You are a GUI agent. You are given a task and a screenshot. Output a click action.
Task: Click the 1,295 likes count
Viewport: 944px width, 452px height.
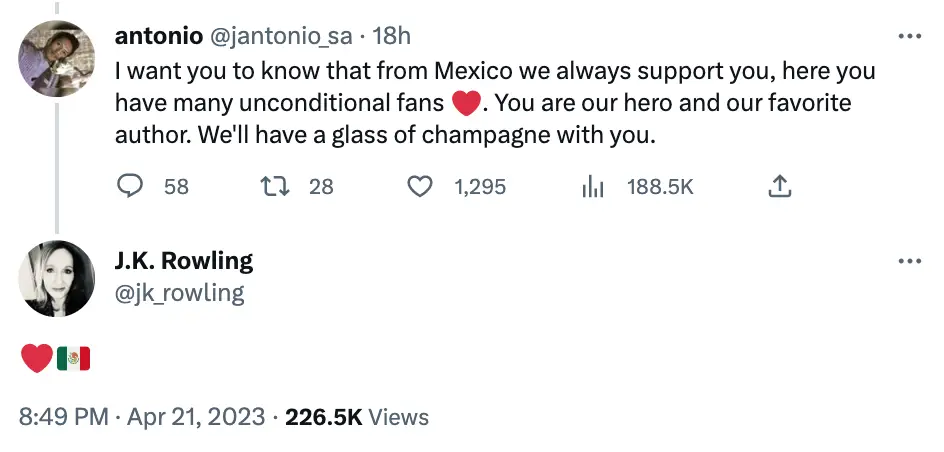(x=480, y=186)
